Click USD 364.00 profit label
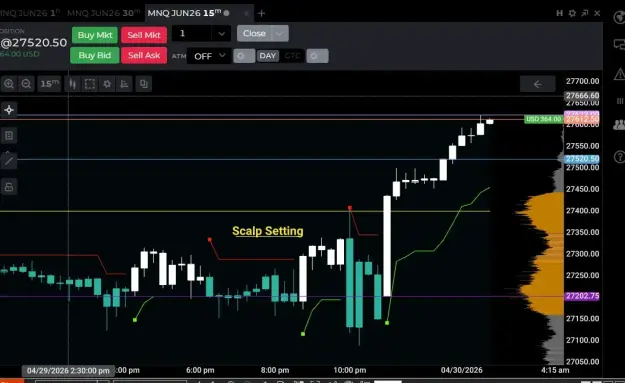 [x=543, y=119]
